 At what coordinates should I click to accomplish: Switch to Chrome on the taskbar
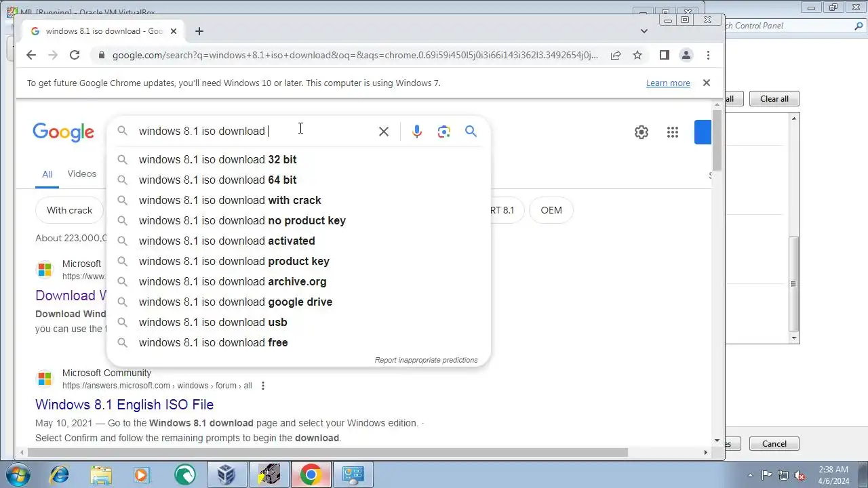(311, 474)
